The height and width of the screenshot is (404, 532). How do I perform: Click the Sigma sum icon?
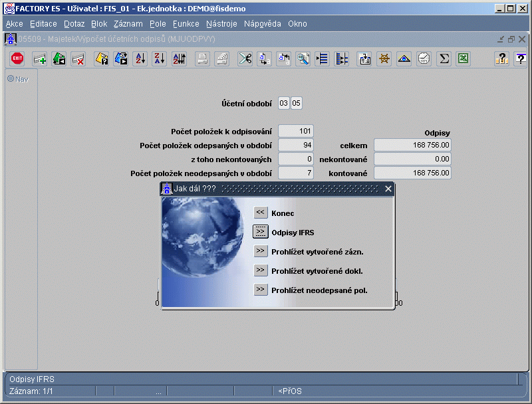click(444, 58)
